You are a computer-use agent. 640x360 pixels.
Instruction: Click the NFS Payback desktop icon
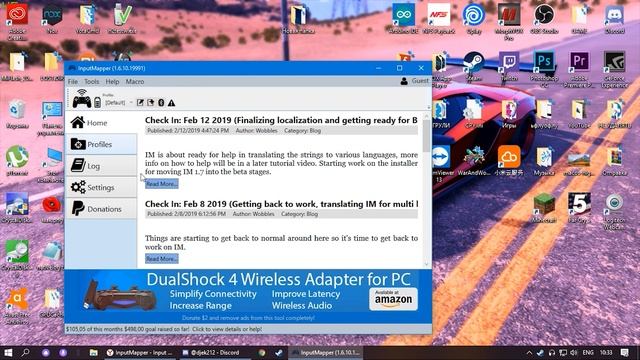tap(439, 18)
